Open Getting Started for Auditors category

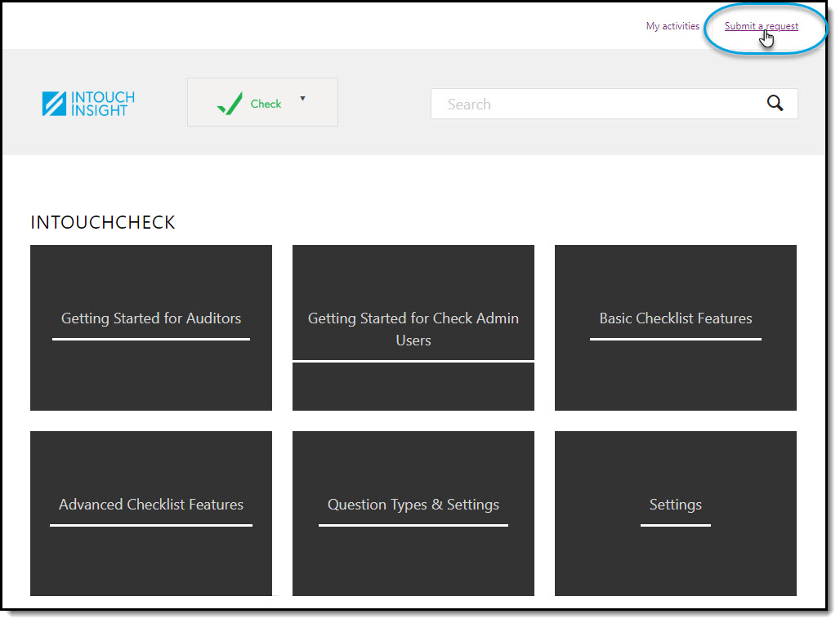click(x=150, y=327)
